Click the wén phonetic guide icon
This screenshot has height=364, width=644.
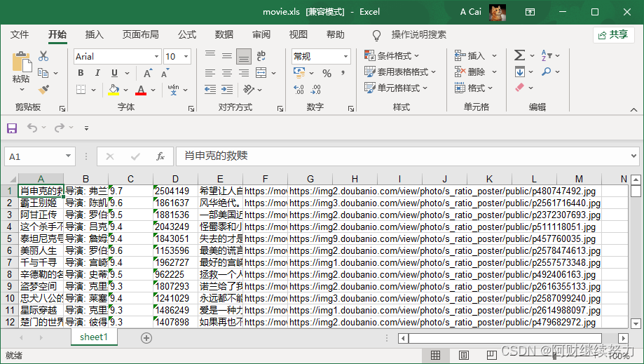(x=173, y=90)
